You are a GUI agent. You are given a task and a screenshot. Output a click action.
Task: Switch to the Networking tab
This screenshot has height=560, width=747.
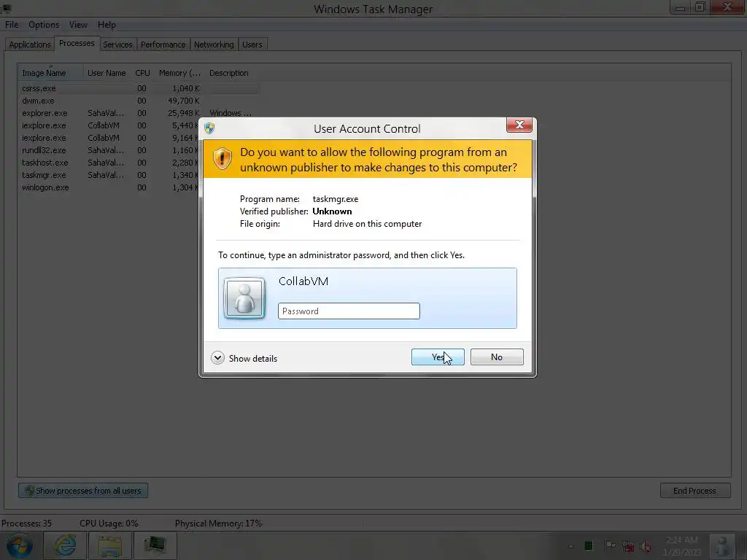pyautogui.click(x=214, y=44)
